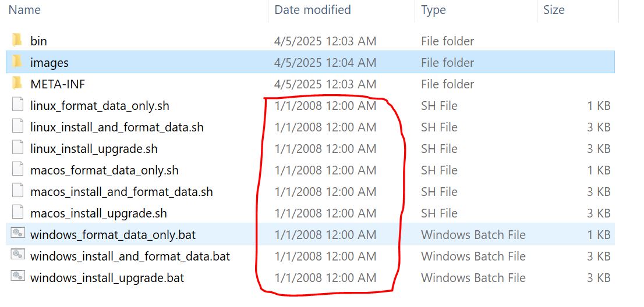Click the bin folder icon
Screen dimensions: 644x307
[17, 41]
